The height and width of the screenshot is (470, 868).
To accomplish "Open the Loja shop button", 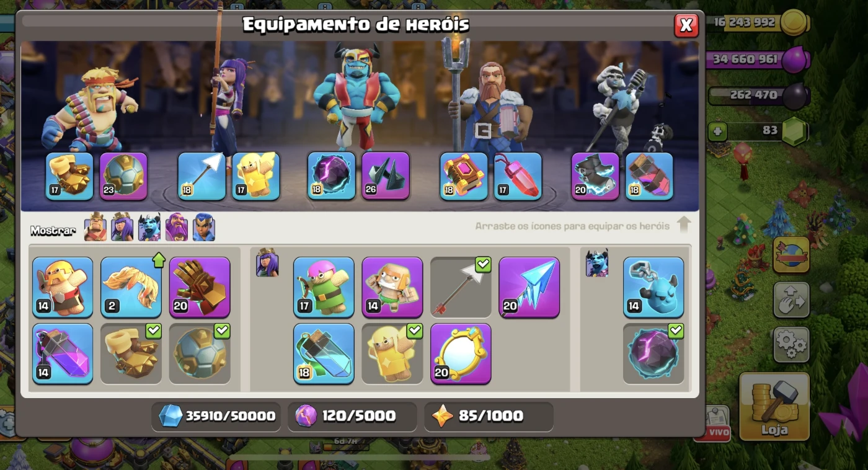I will click(x=774, y=406).
